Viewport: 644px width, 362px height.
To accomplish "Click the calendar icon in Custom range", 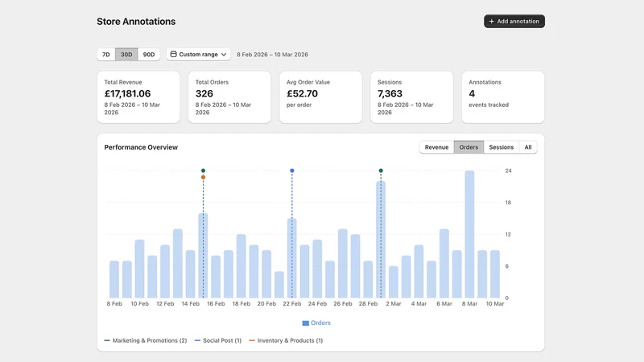I will pyautogui.click(x=173, y=54).
